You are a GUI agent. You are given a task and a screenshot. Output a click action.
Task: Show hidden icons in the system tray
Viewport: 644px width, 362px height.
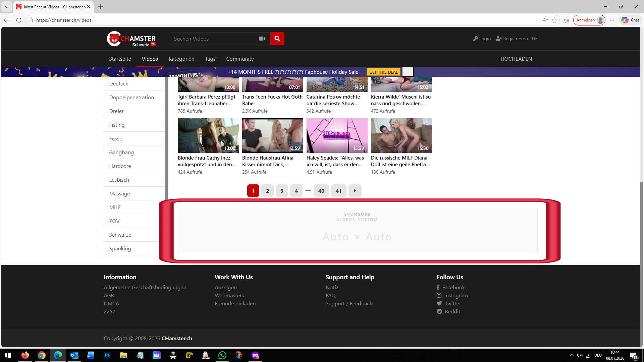pos(572,355)
